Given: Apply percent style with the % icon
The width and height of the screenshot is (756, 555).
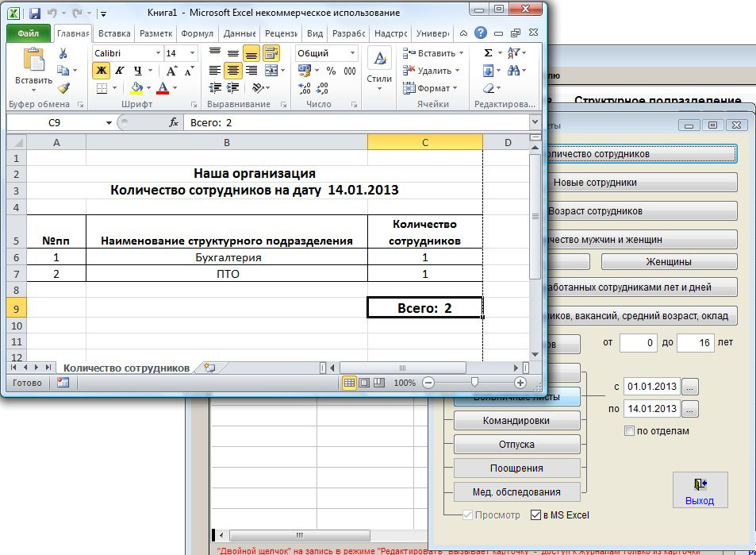Looking at the screenshot, I should [x=331, y=71].
